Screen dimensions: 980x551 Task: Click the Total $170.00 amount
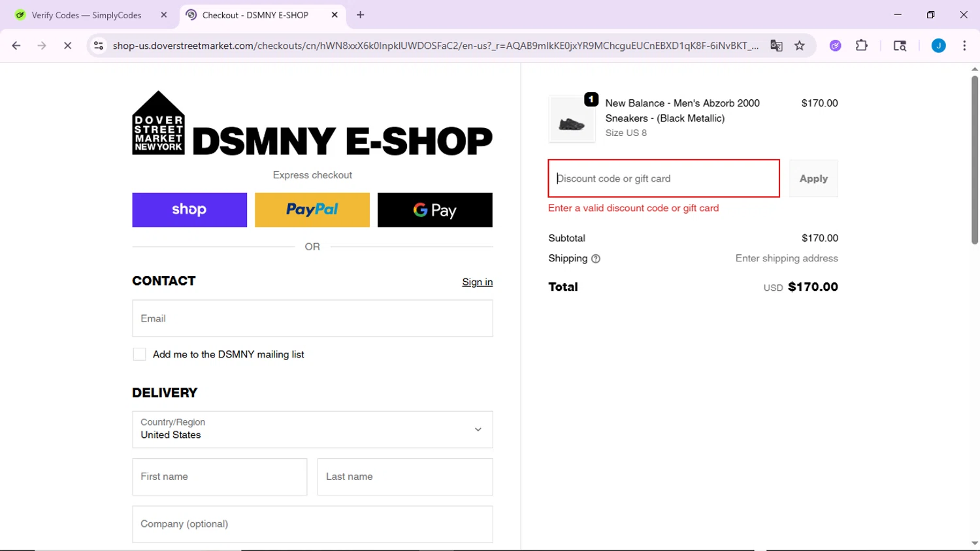[813, 287]
